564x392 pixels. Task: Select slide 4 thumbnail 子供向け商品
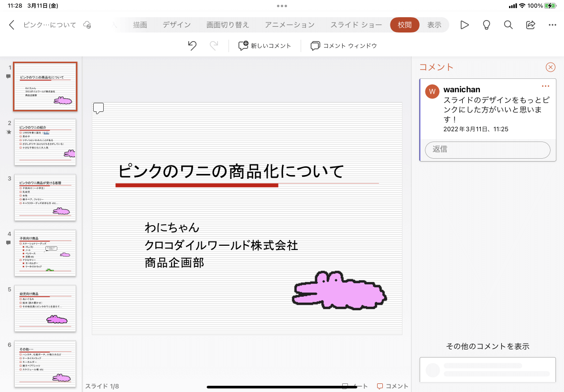click(x=45, y=253)
